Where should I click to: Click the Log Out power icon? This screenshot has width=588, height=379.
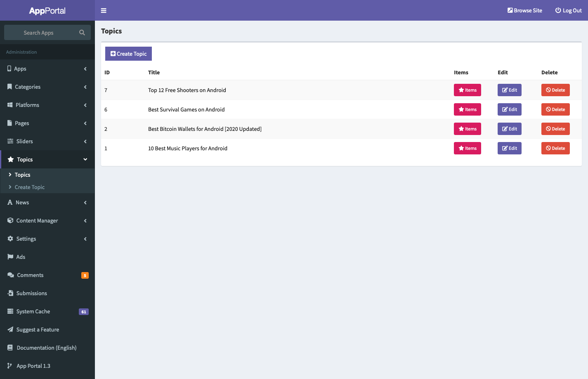[x=558, y=10]
